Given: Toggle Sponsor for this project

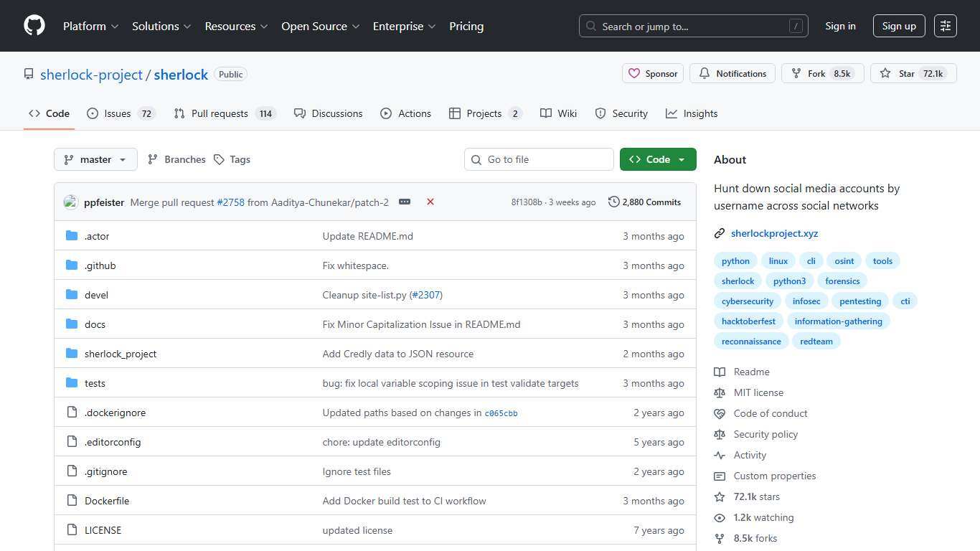Looking at the screenshot, I should pyautogui.click(x=652, y=73).
